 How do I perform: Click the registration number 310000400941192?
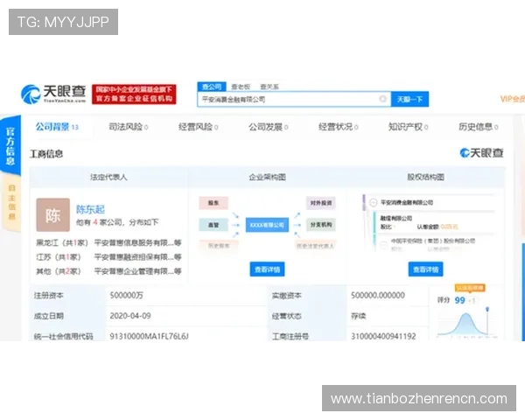pos(383,336)
